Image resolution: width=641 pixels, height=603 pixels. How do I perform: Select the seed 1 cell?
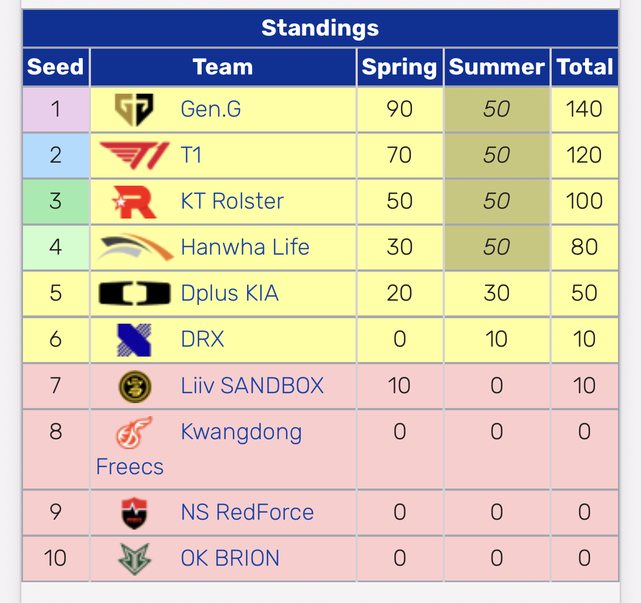pyautogui.click(x=55, y=109)
